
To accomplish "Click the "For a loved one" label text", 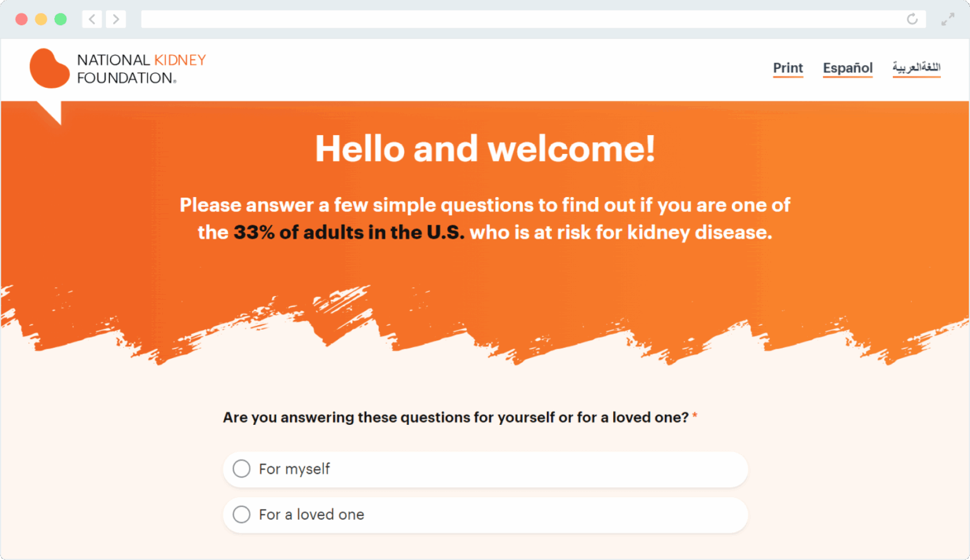I will pyautogui.click(x=311, y=515).
